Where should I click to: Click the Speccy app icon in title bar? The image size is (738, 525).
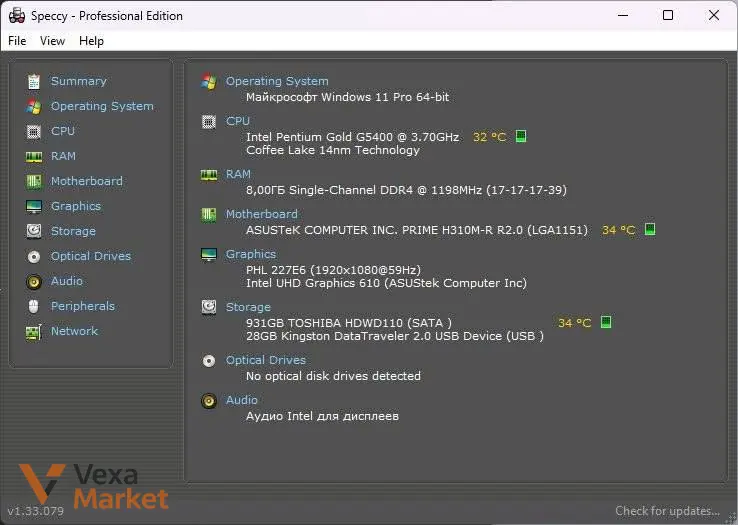tap(17, 16)
